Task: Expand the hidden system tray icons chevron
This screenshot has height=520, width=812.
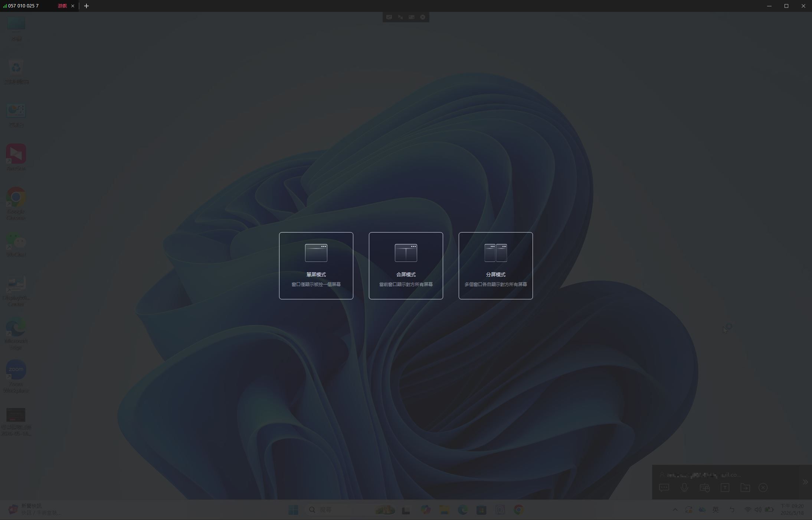Action: click(675, 510)
